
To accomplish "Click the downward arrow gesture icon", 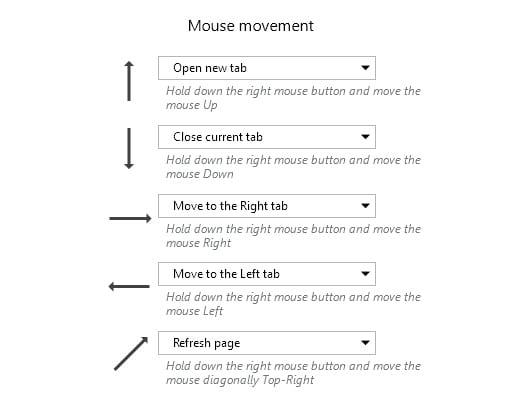I will click(129, 148).
